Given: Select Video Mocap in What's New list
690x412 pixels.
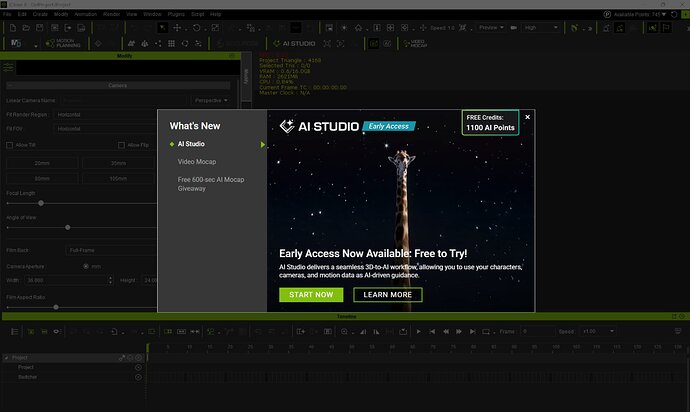Looking at the screenshot, I should coord(197,162).
